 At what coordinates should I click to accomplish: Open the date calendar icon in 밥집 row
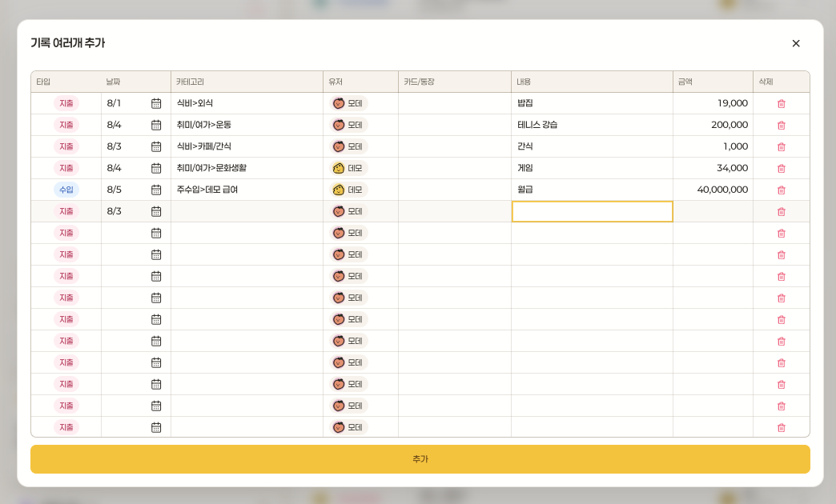click(156, 103)
